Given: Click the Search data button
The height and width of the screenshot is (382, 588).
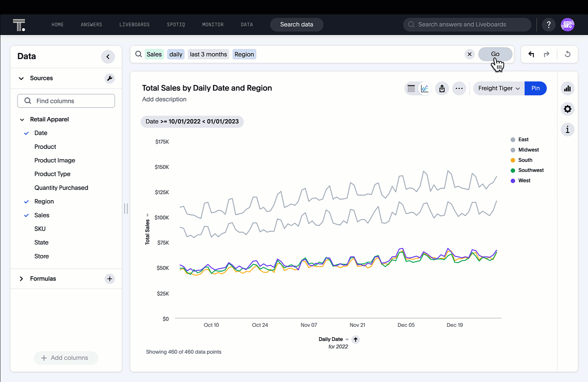Looking at the screenshot, I should tap(297, 25).
